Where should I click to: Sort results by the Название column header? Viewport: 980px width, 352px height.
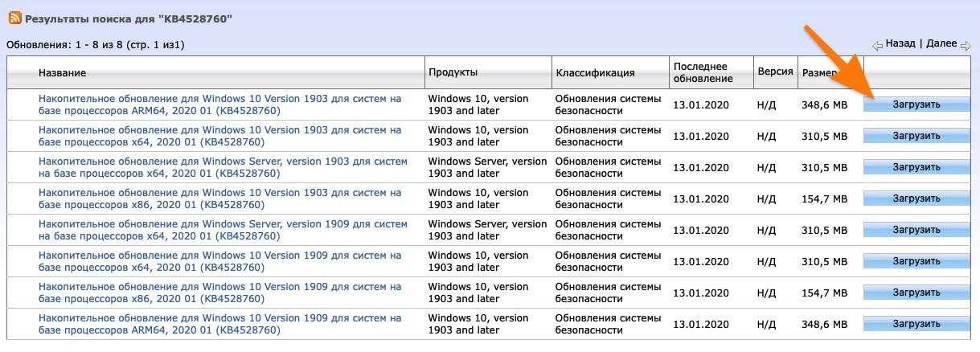pos(62,72)
